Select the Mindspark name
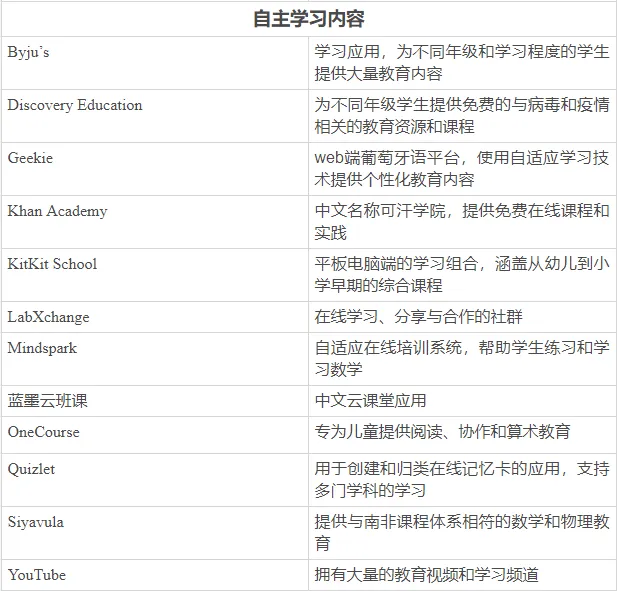 (x=42, y=348)
